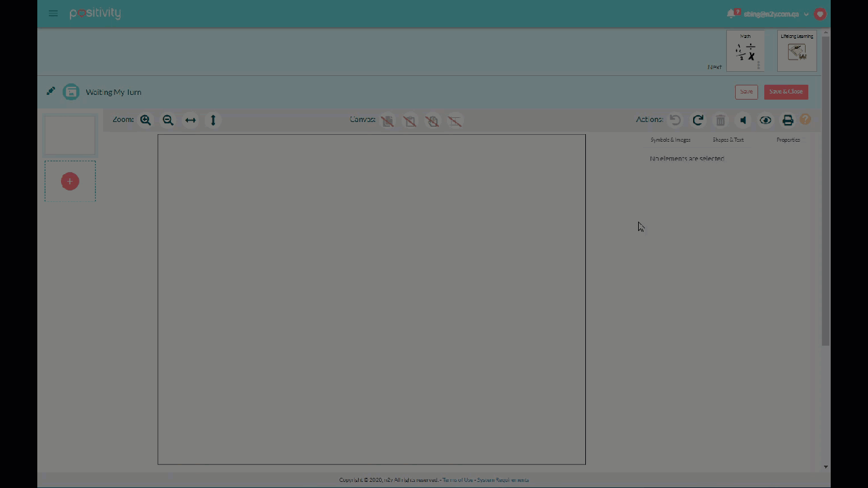Click the canvas crop disabled icon
Screen dimensions: 868x488
point(454,121)
